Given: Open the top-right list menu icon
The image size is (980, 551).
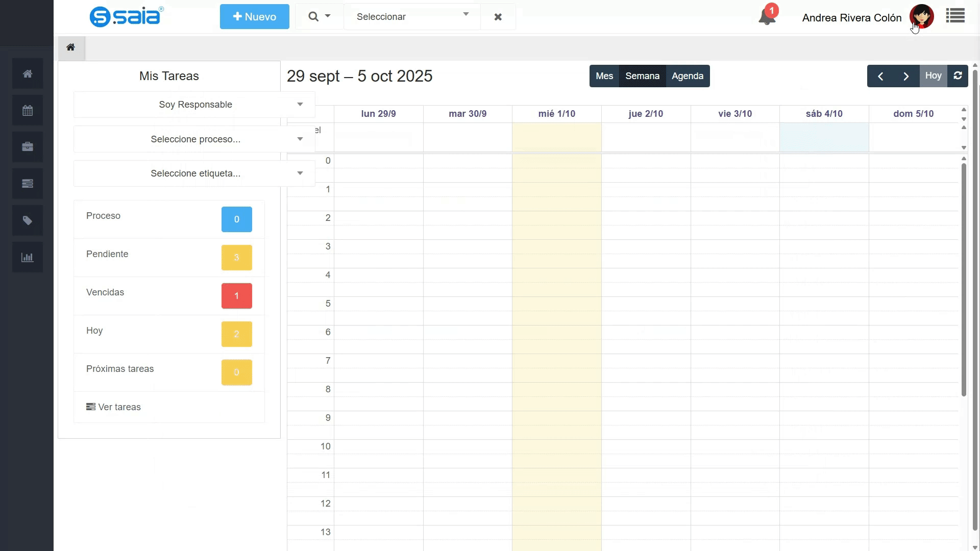Looking at the screenshot, I should pos(955,16).
